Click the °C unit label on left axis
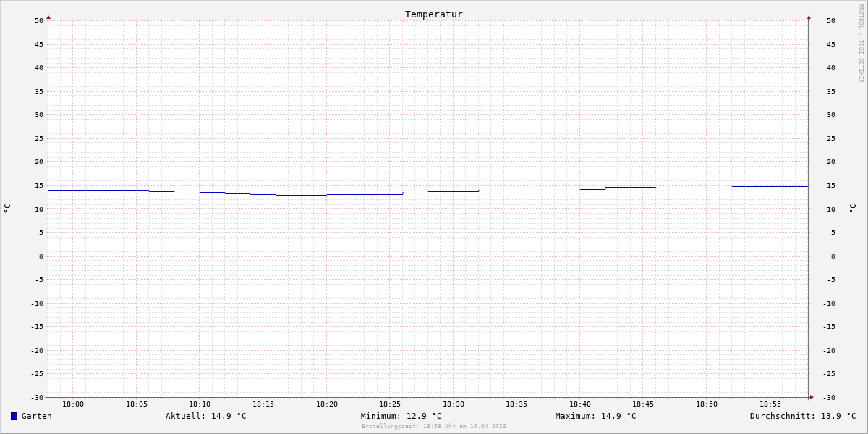The width and height of the screenshot is (868, 434). [x=7, y=208]
